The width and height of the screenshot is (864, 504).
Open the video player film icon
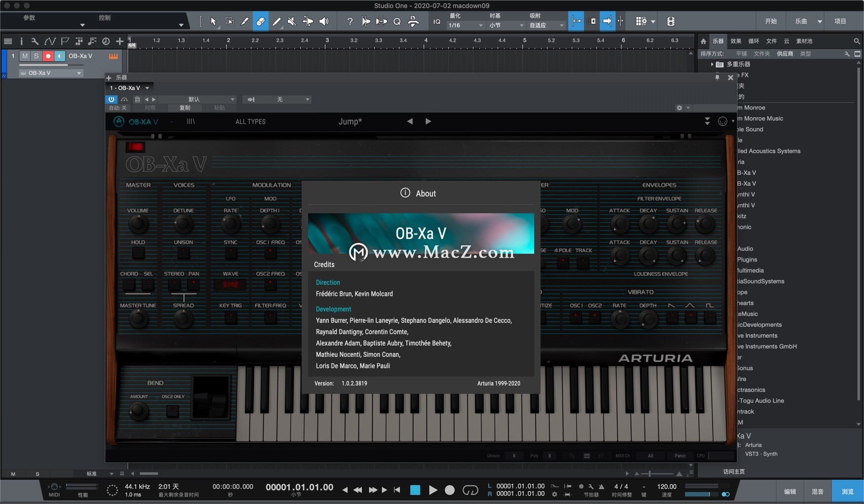(x=670, y=21)
